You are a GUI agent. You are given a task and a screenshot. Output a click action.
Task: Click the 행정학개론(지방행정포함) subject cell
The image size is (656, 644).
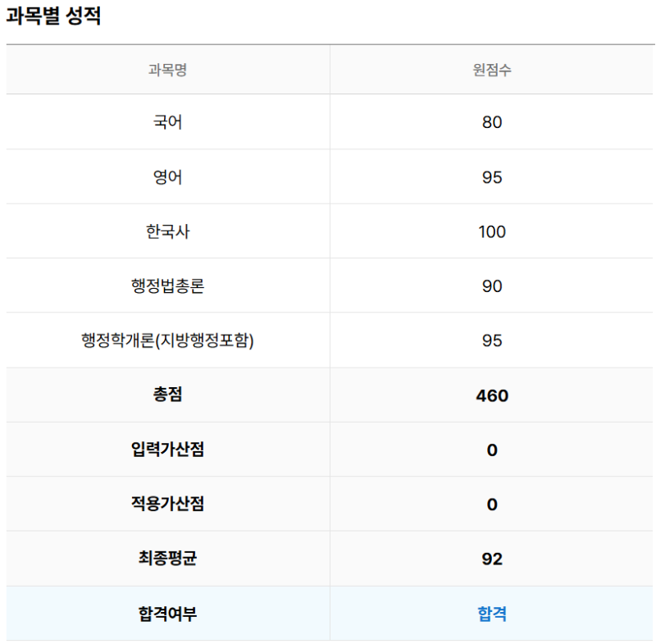click(168, 340)
